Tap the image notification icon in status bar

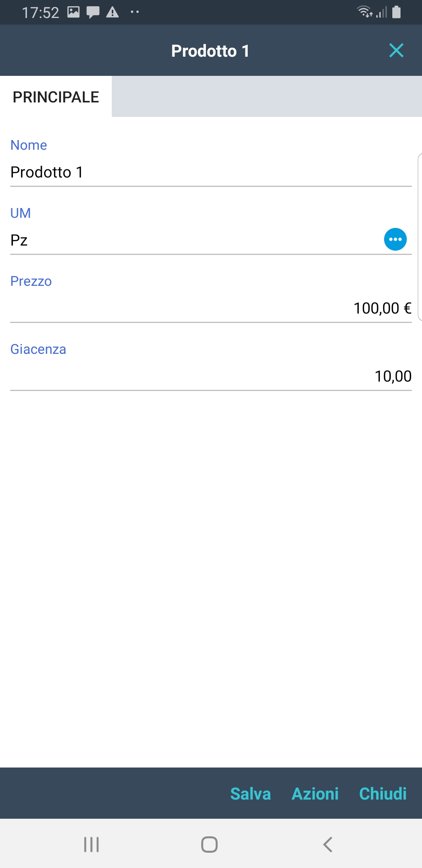click(x=73, y=12)
